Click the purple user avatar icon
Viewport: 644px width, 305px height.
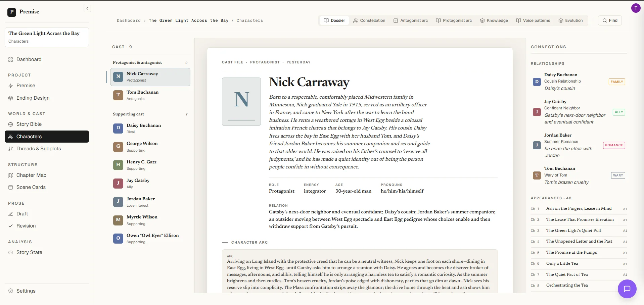pyautogui.click(x=636, y=8)
